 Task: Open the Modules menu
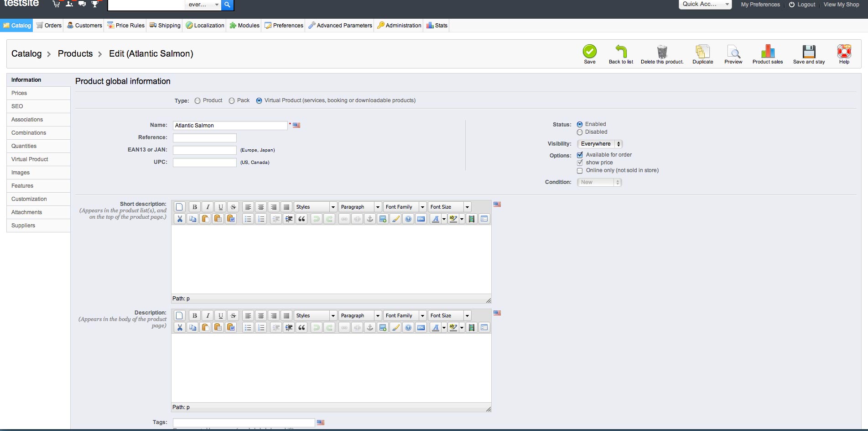[x=244, y=26]
